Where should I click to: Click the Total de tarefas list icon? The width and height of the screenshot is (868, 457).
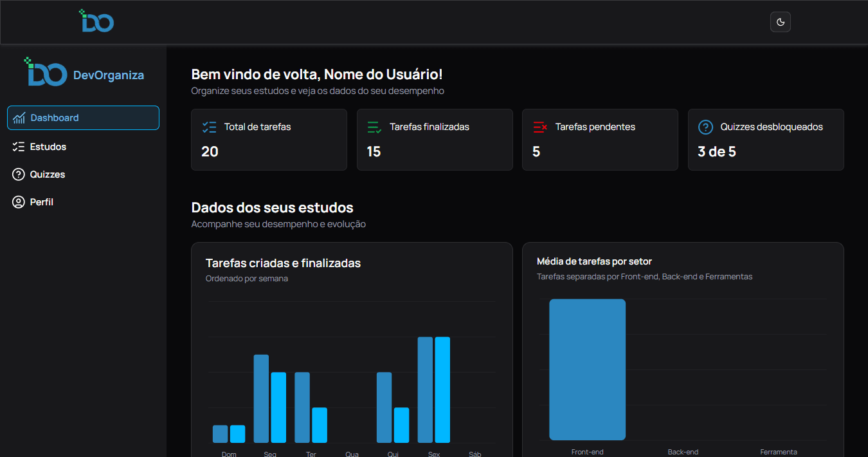pos(209,127)
